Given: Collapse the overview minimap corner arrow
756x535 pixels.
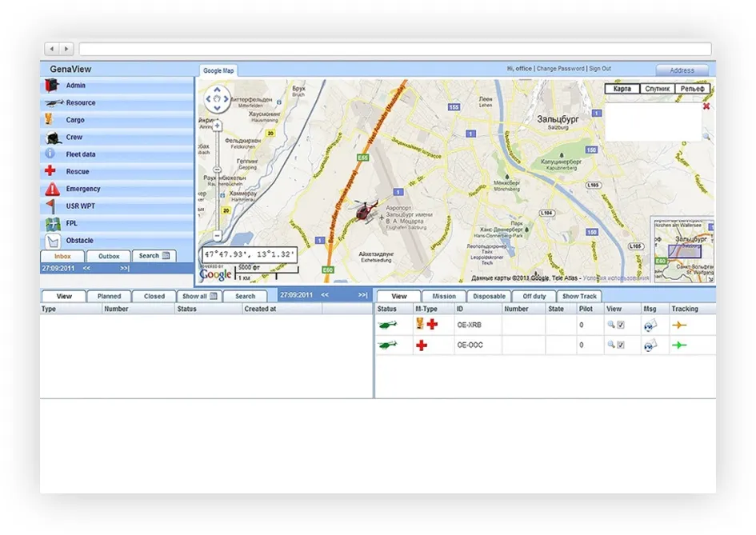Looking at the screenshot, I should click(710, 279).
